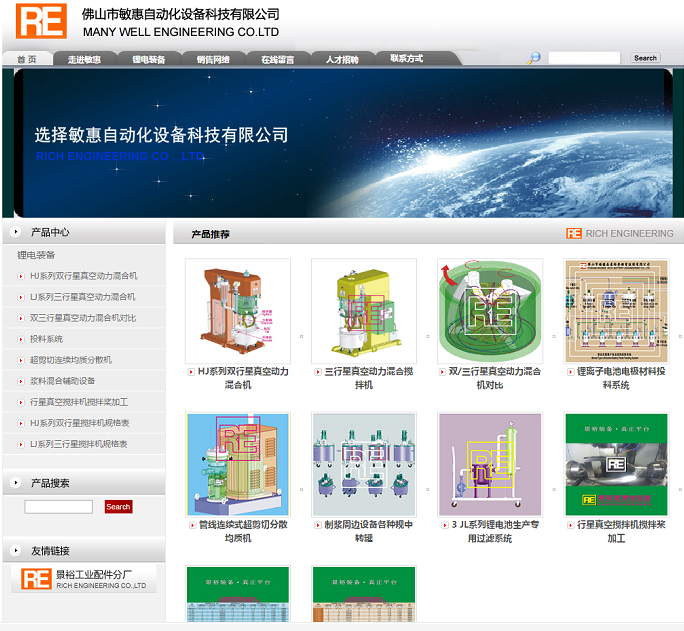Click arrow icon next to 产品搜索 heading
684x631 pixels.
point(16,483)
